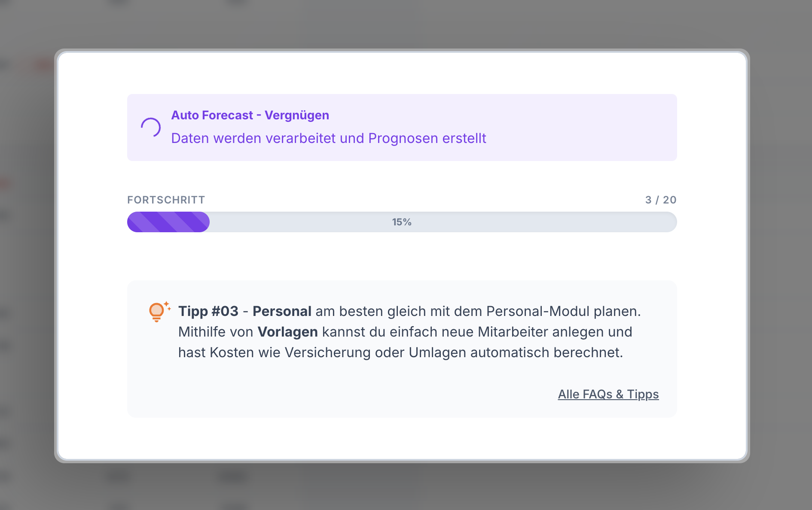Click the purple loading spinner icon

151,127
